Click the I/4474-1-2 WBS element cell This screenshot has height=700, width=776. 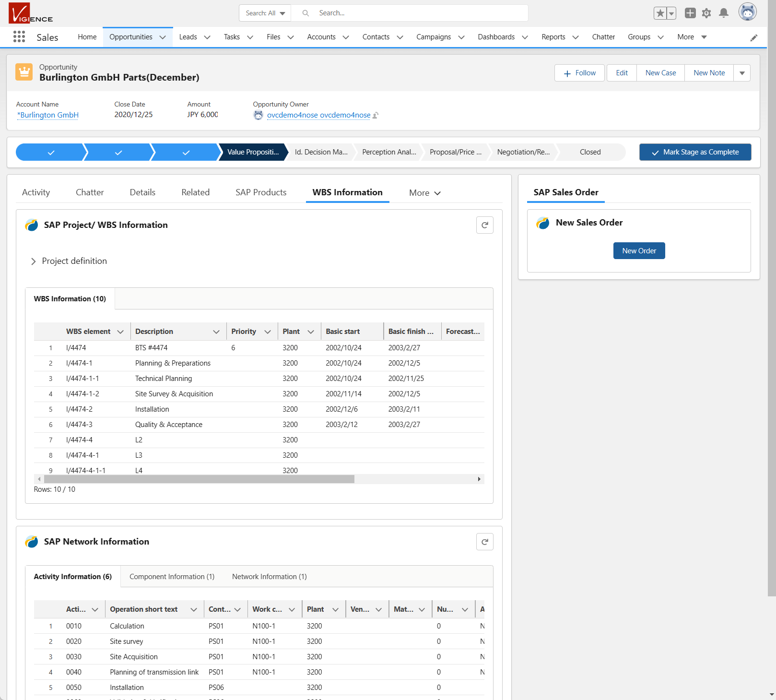tap(82, 394)
